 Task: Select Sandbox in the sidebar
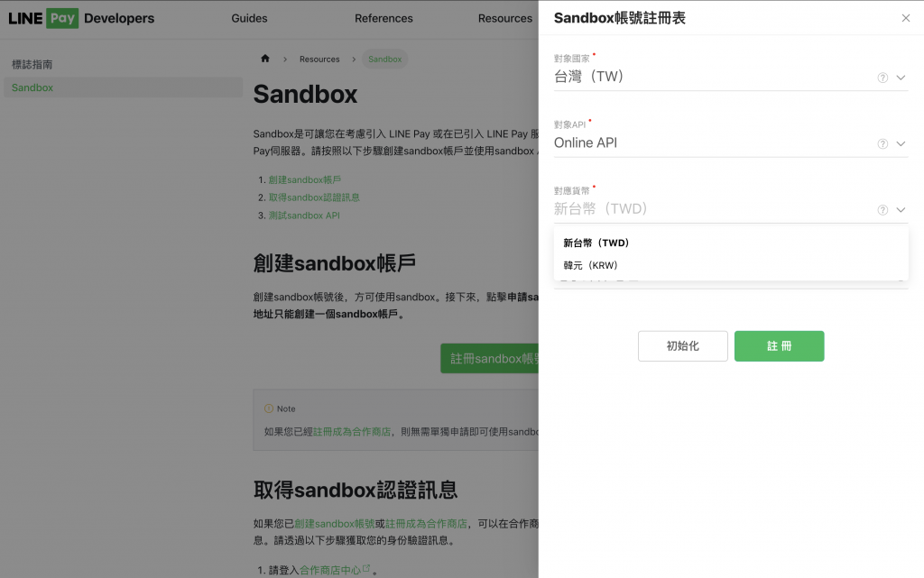[x=123, y=87]
